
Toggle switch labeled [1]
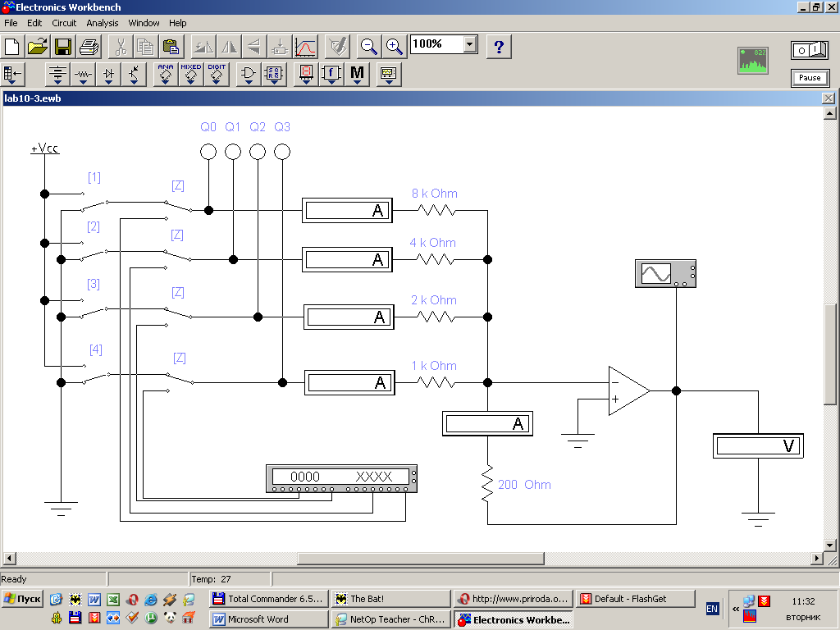tap(94, 201)
